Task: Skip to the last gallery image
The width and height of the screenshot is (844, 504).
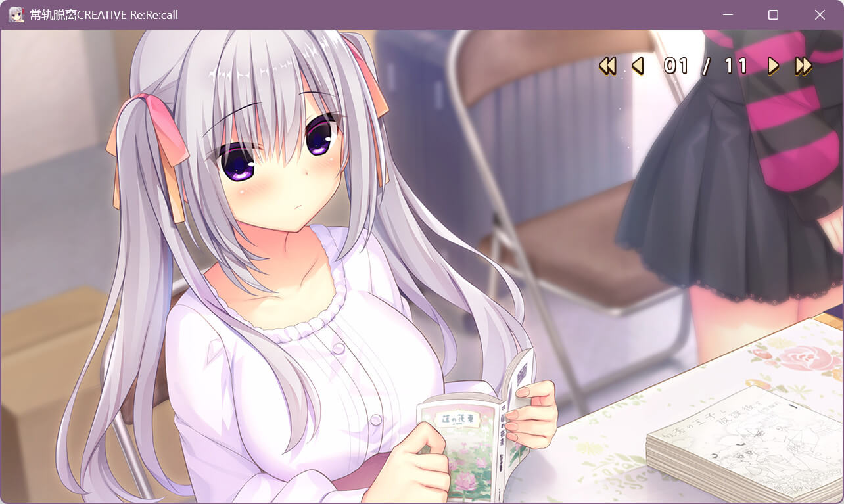Action: (803, 66)
